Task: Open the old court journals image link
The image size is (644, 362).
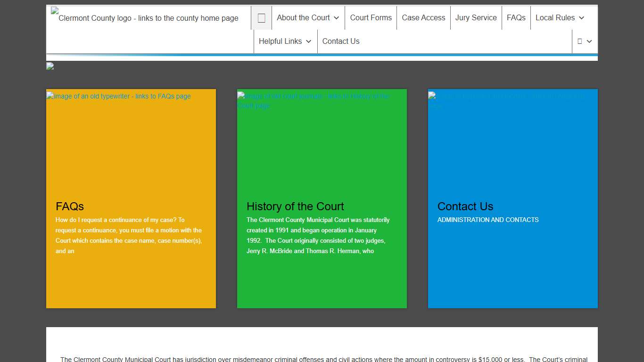Action: tap(313, 100)
